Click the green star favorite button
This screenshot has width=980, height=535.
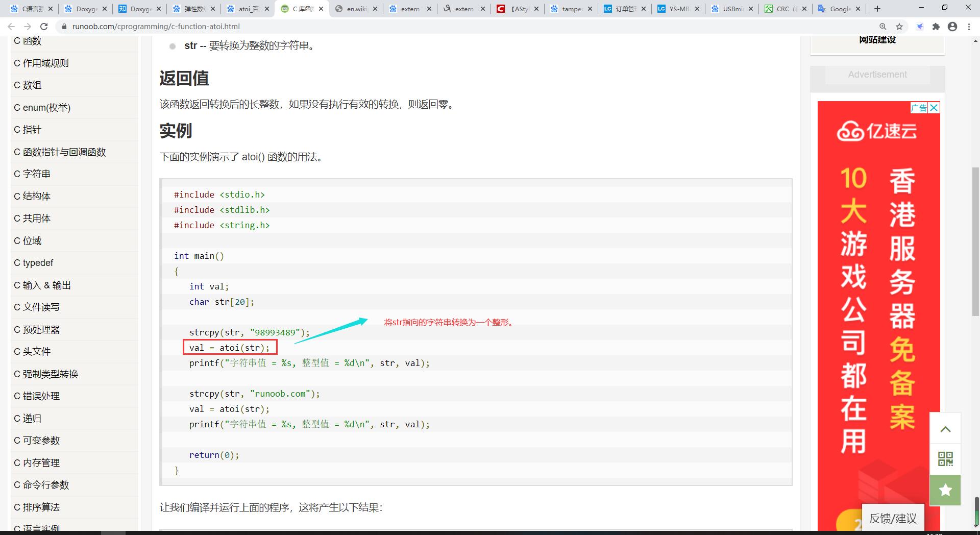945,490
